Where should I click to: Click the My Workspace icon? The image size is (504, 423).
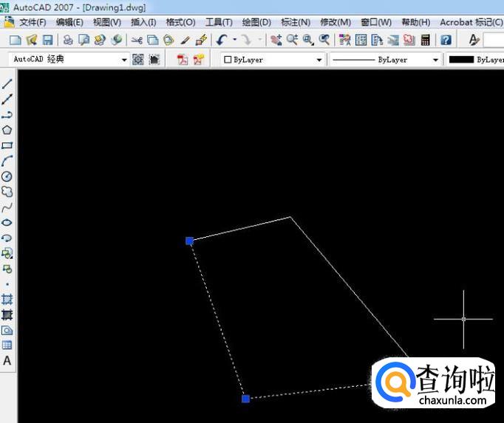pyautogui.click(x=154, y=59)
